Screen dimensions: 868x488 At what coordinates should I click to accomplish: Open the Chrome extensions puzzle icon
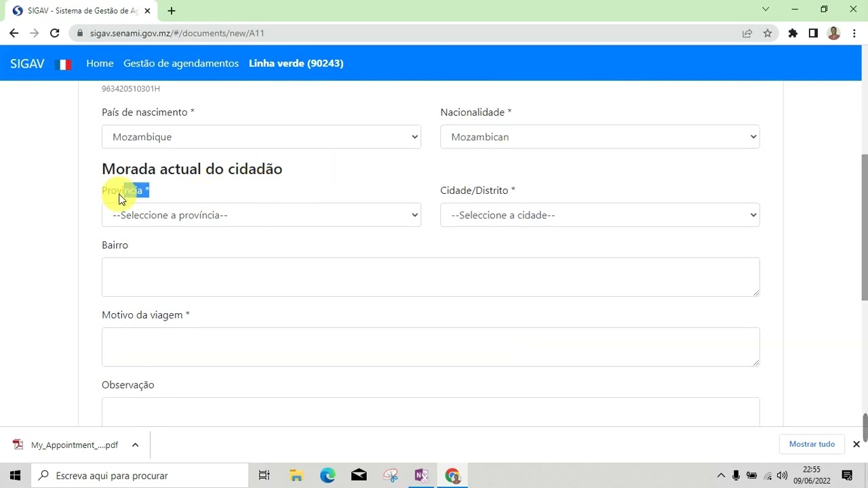793,33
